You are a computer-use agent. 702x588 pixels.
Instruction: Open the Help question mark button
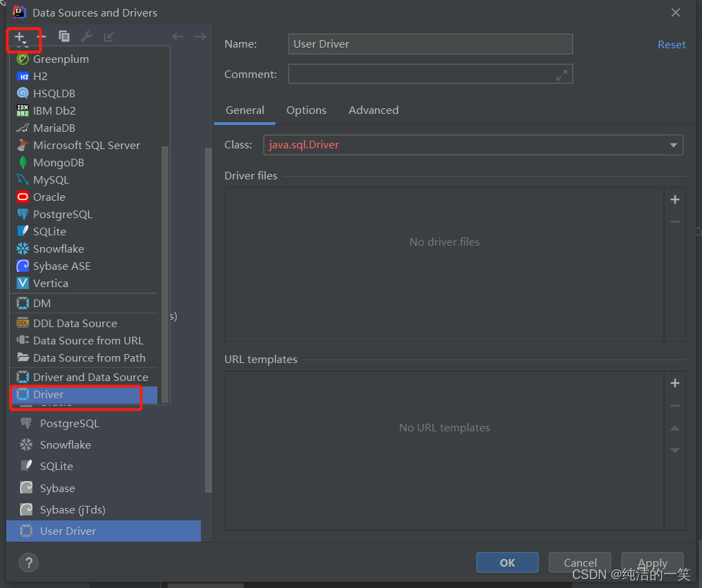tap(29, 562)
